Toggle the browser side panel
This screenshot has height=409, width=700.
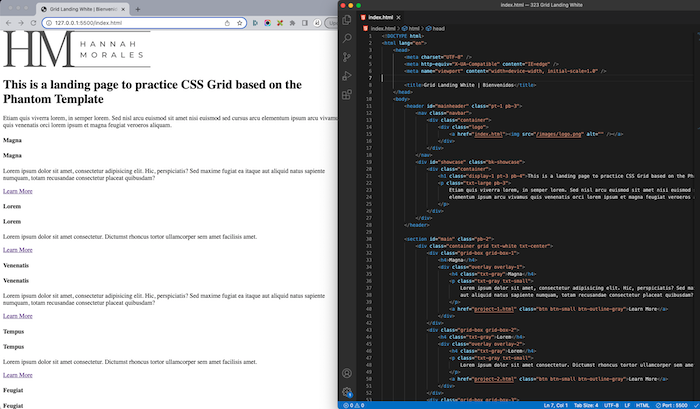pyautogui.click(x=305, y=23)
